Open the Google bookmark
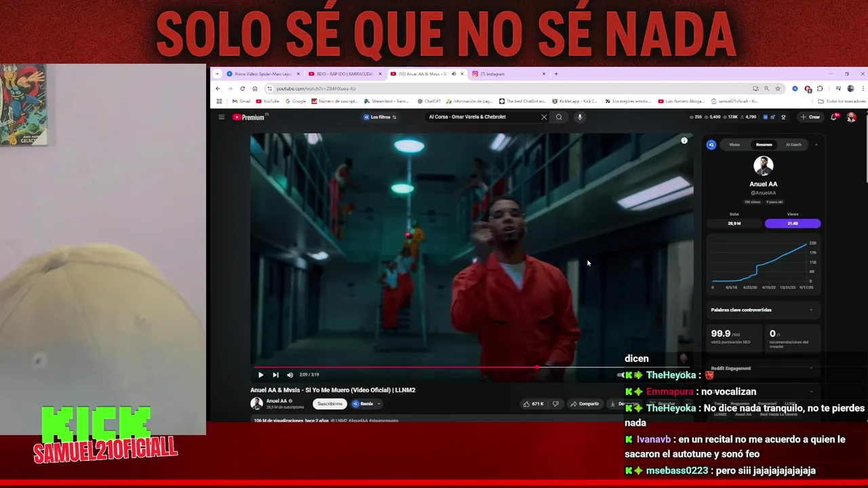Screen dimensions: 868x488 [x=296, y=101]
